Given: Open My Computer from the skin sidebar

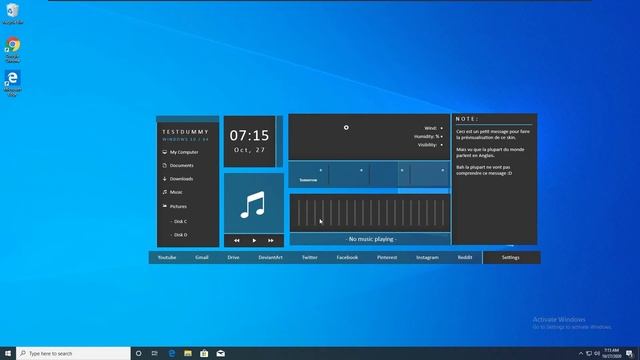Looking at the screenshot, I should pyautogui.click(x=184, y=152).
